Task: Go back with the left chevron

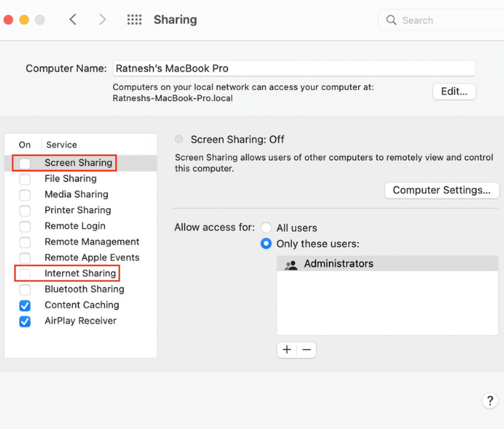Action: [73, 19]
